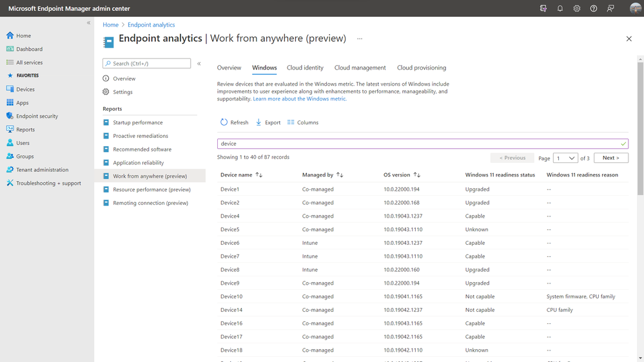
Task: Go to the Next page of records
Action: coord(610,158)
